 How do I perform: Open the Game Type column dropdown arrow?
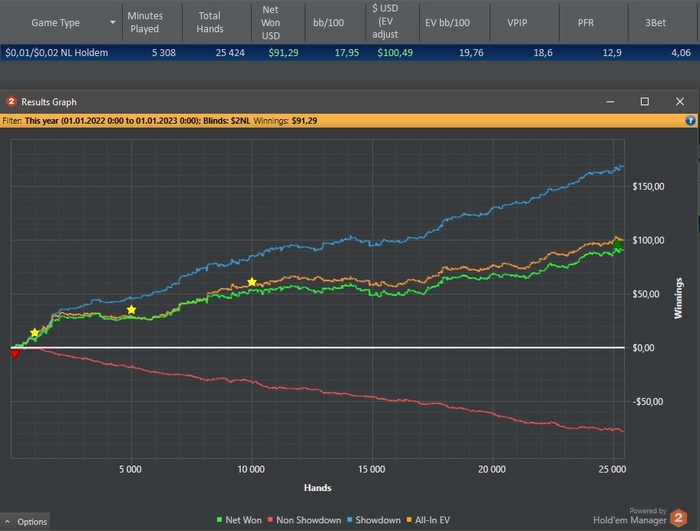pos(112,22)
